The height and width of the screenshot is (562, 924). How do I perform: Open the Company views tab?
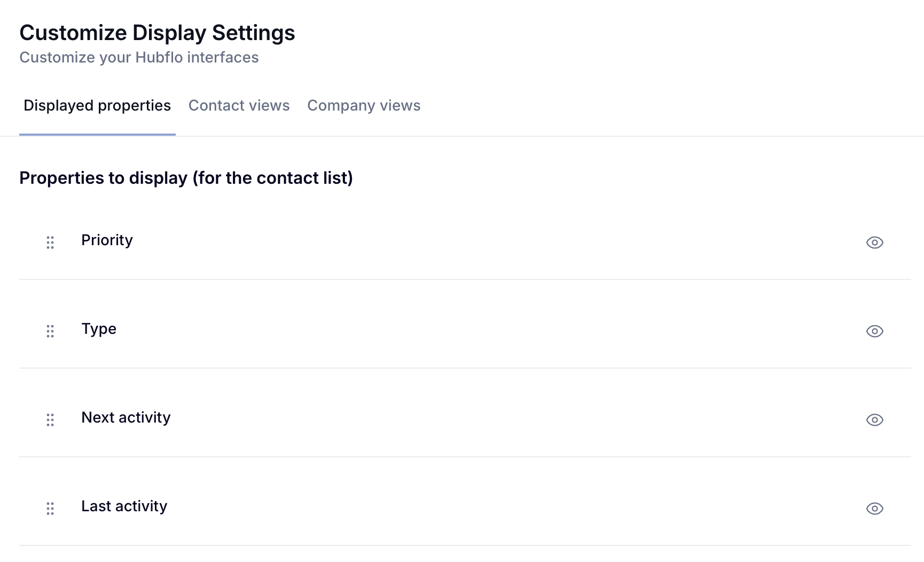[364, 105]
